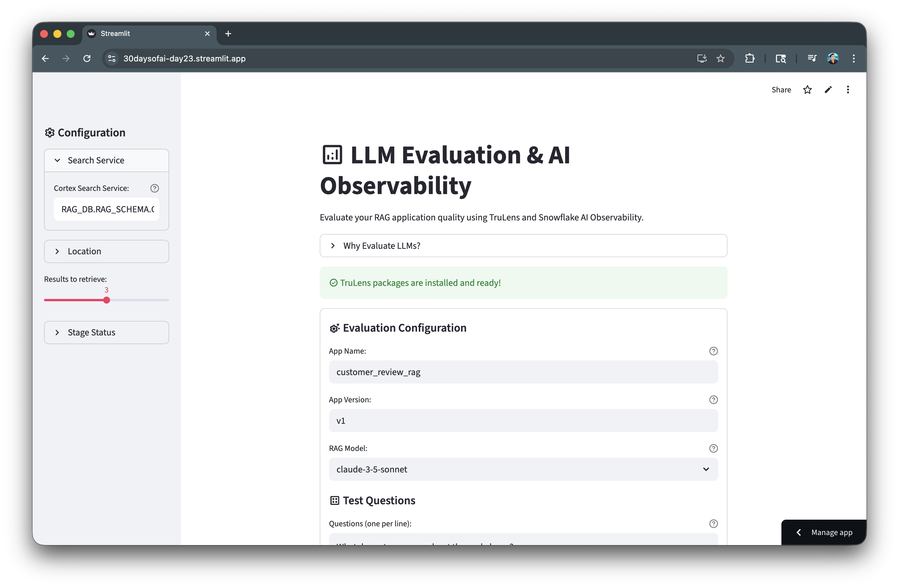Bookmark page with address bar star
899x588 pixels.
(720, 59)
